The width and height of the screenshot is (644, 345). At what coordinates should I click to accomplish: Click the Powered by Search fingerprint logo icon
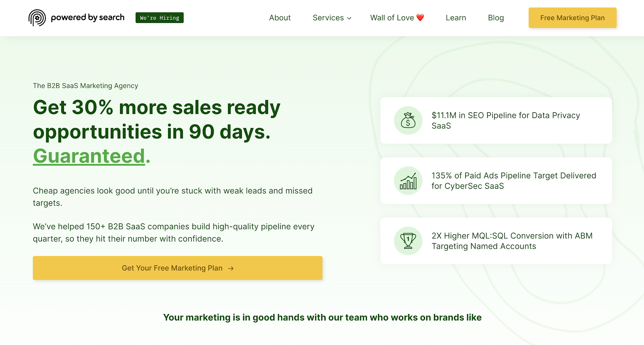[x=37, y=18]
